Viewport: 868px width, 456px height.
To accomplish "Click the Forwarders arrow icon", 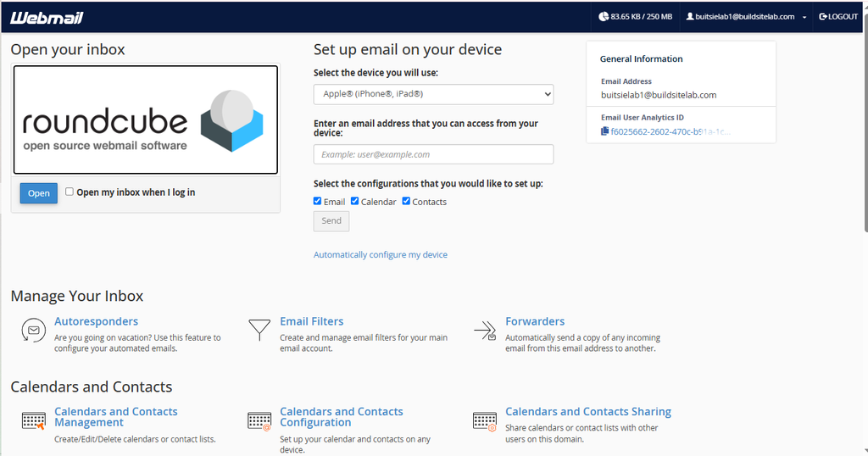I will [x=485, y=331].
